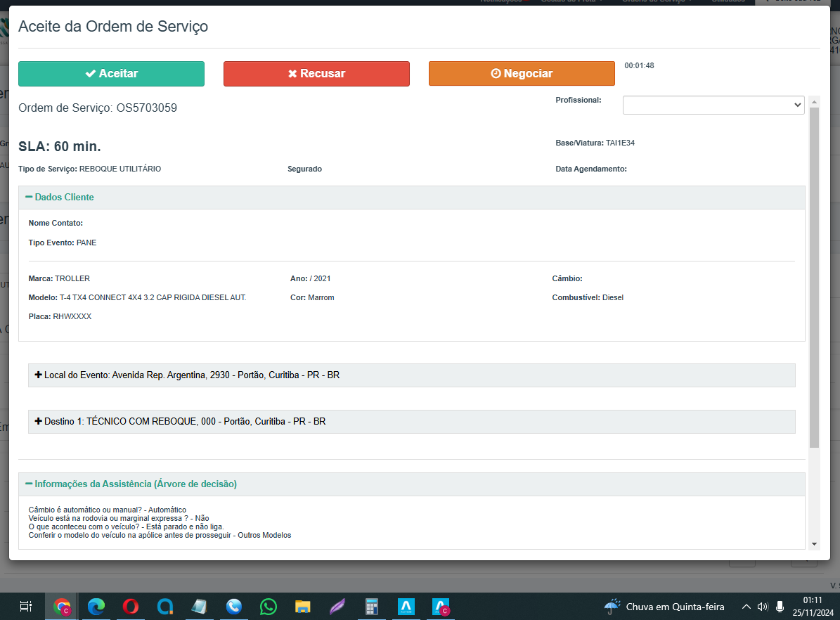
Task: Click the volume speaker tray icon
Action: coord(763,607)
